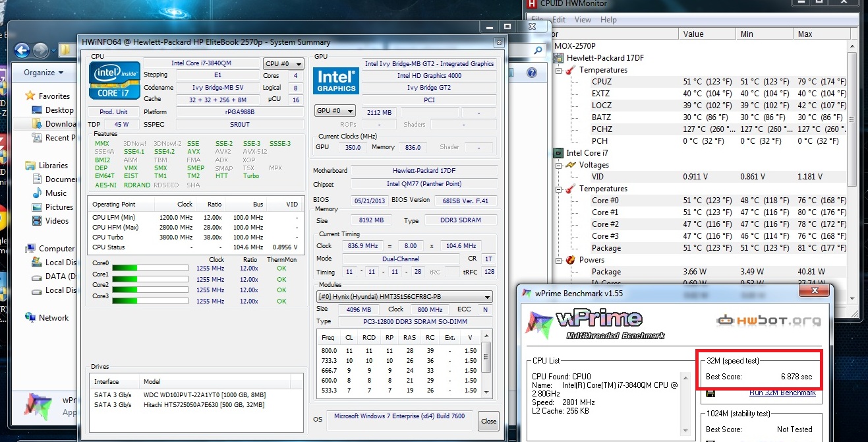Click the Hewlett-Packard 17DF motherboard icon in HWMonitor

click(x=560, y=58)
